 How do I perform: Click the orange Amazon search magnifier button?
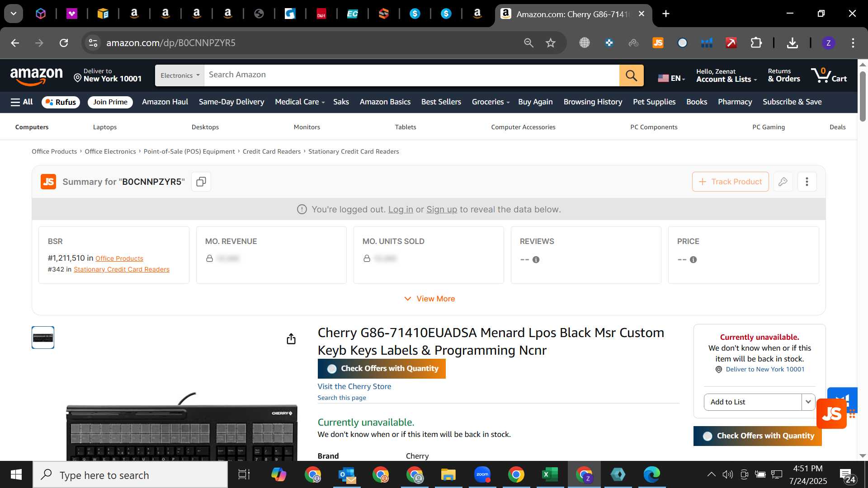coord(631,75)
